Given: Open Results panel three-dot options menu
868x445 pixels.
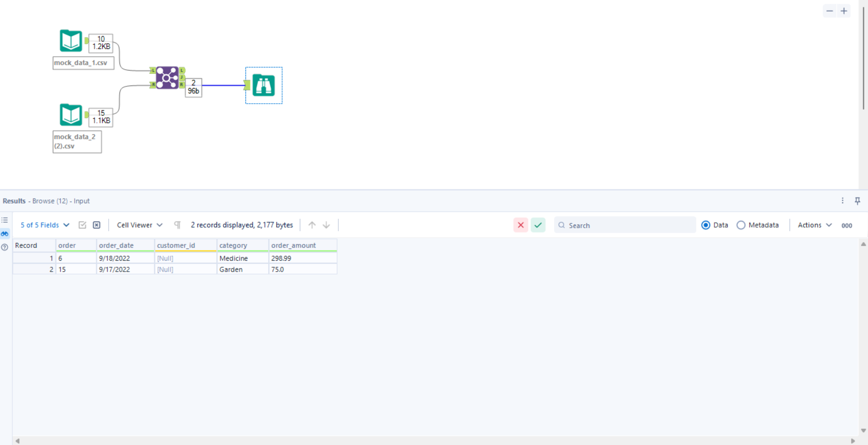Looking at the screenshot, I should (843, 201).
